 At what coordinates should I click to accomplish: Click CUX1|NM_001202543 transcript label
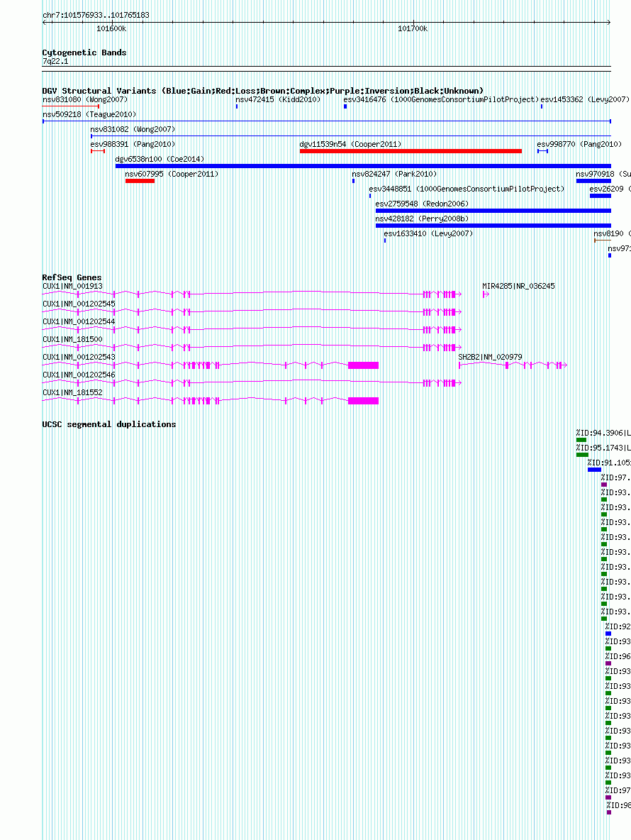(x=79, y=358)
